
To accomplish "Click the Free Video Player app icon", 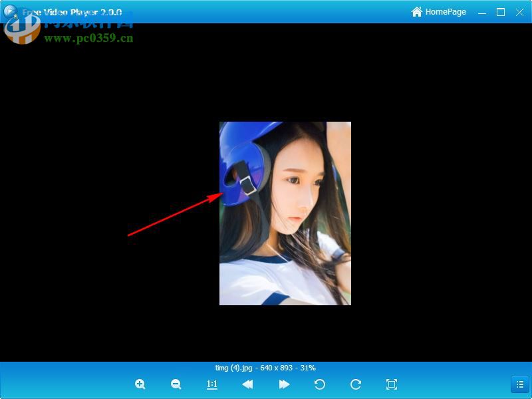I will [x=9, y=11].
